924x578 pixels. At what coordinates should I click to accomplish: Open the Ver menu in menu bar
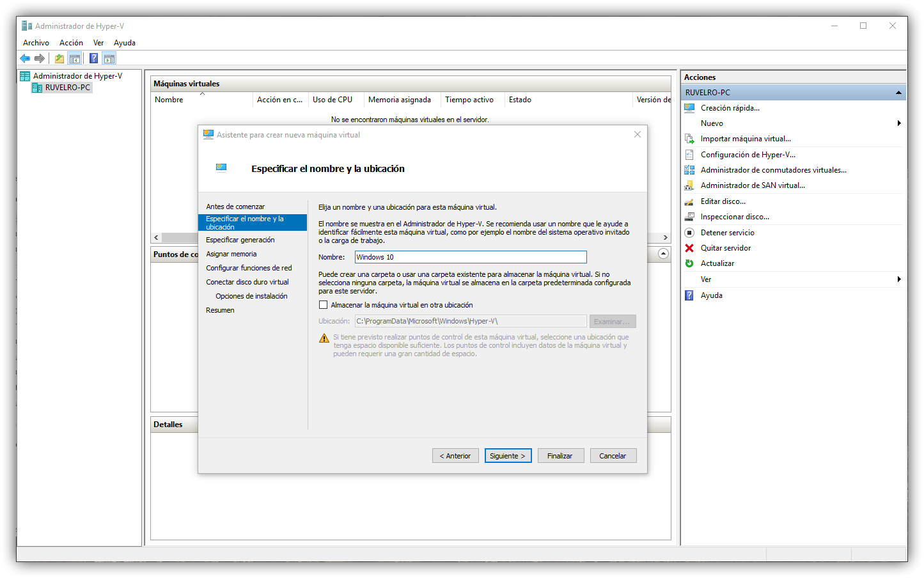(98, 43)
